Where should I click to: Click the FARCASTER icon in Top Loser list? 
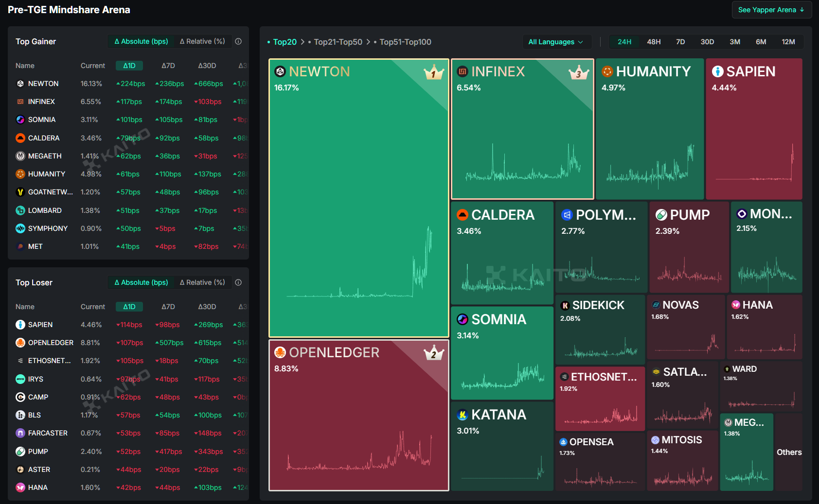20,433
